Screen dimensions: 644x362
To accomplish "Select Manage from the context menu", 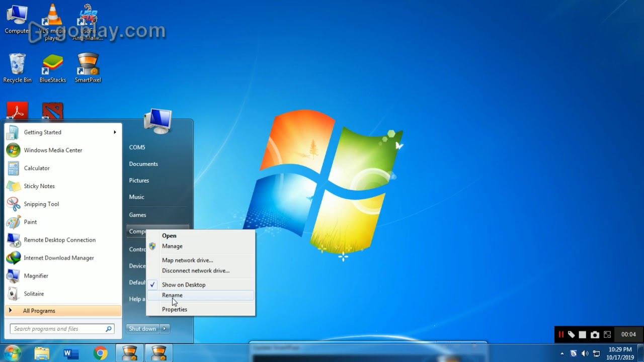I will 201,246.
